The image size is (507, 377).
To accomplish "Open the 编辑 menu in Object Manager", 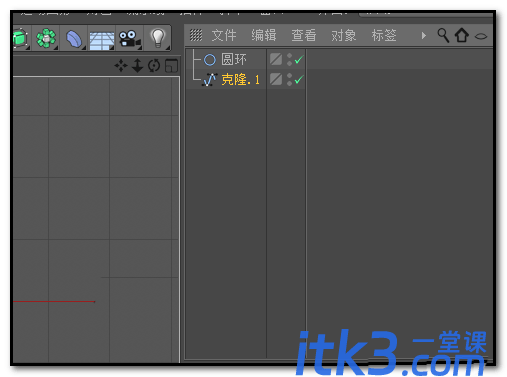I will point(264,35).
